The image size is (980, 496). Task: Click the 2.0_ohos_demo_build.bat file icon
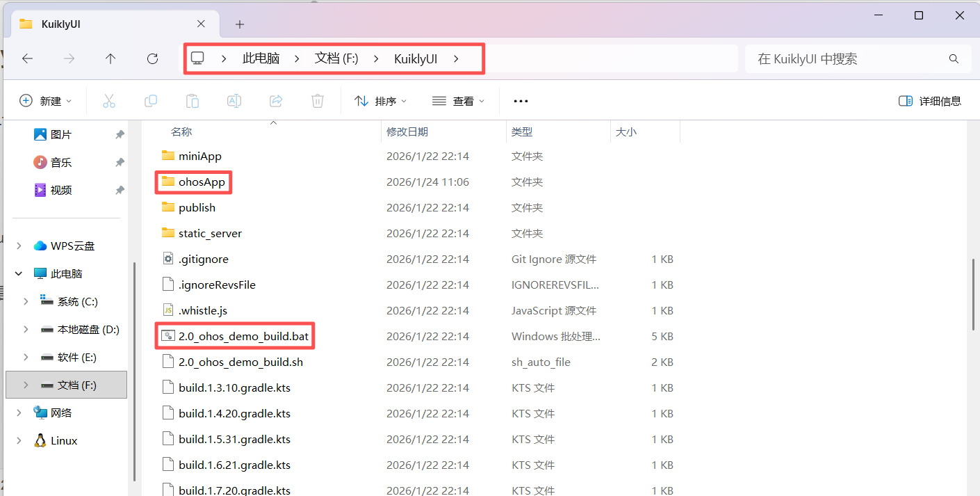click(168, 336)
